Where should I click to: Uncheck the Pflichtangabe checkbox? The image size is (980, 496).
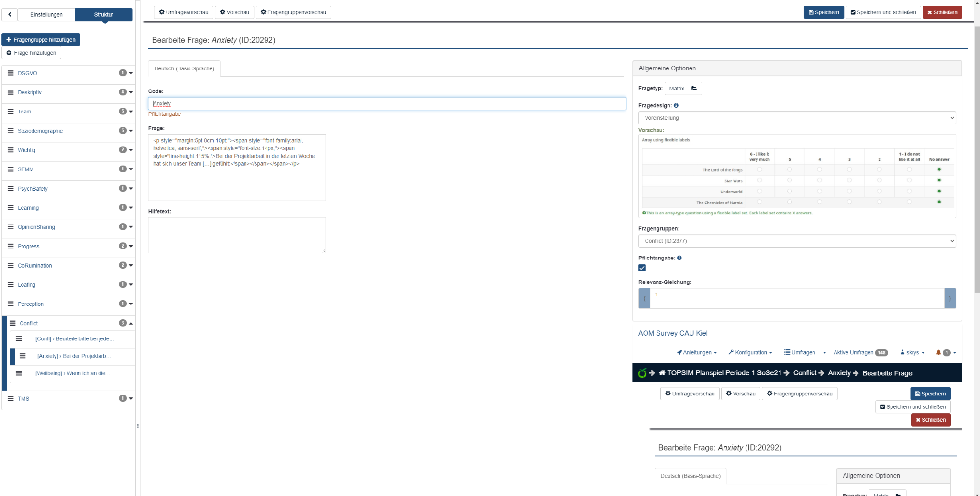click(642, 268)
